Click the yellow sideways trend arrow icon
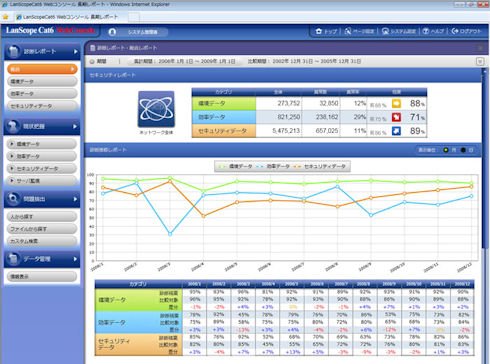The height and width of the screenshot is (364, 490). click(x=396, y=104)
